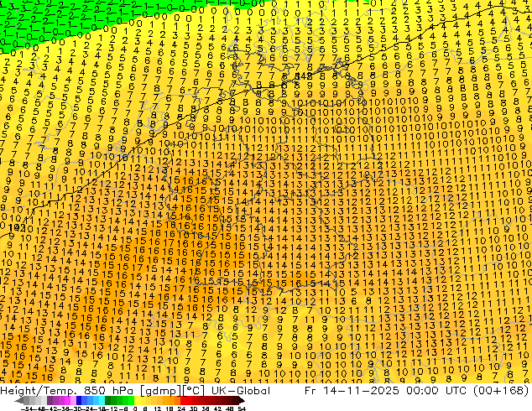The image size is (532, 411).
Task: Click the bright green segment of the color scale
Action: pyautogui.click(x=131, y=400)
